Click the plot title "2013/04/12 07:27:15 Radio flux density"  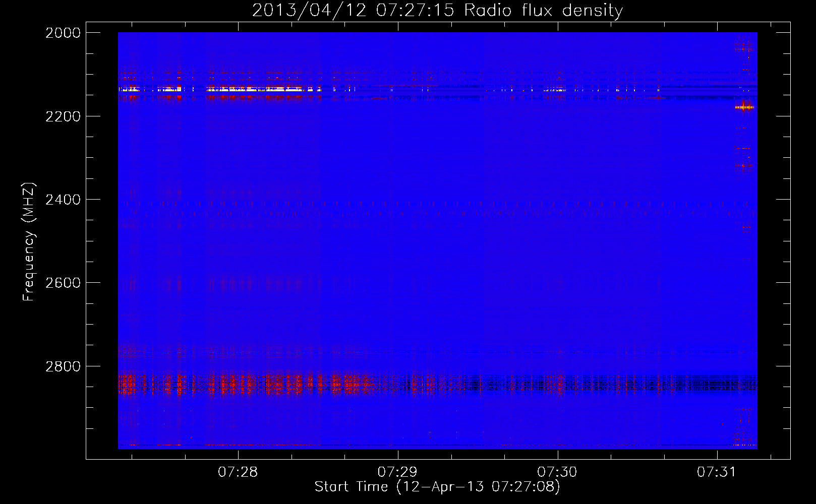[437, 10]
